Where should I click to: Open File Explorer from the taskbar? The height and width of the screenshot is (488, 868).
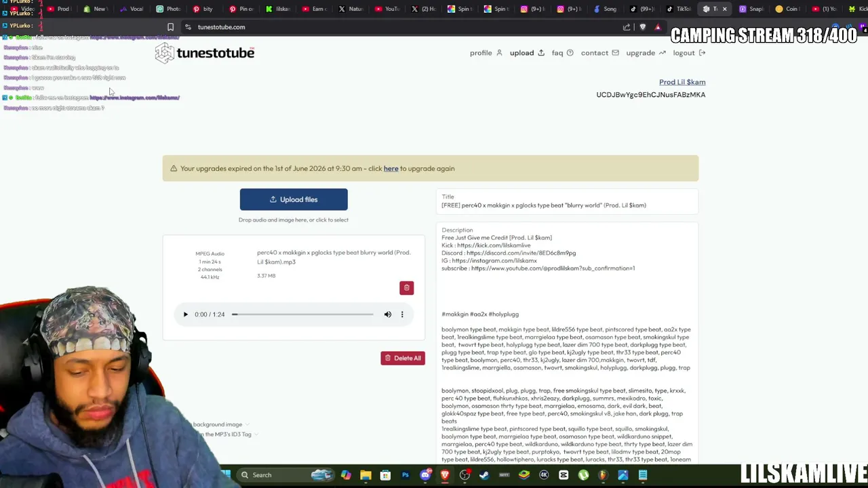(366, 475)
